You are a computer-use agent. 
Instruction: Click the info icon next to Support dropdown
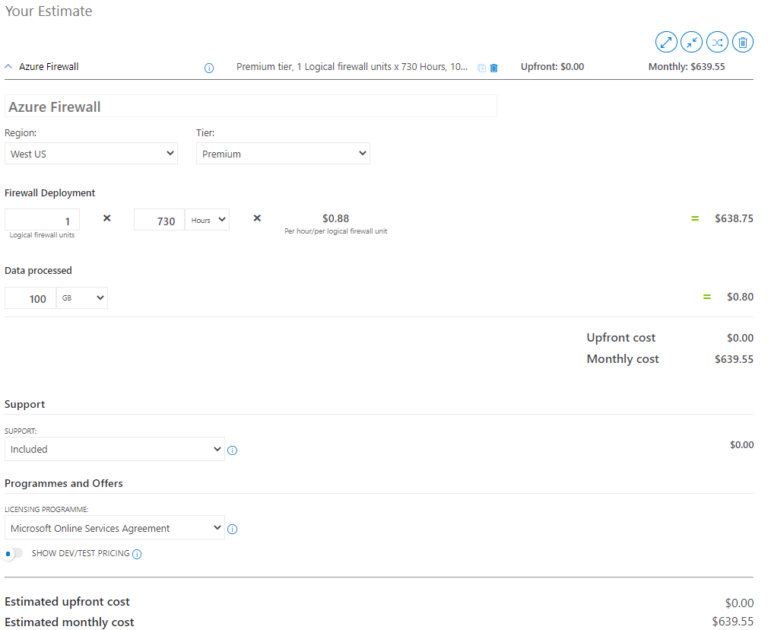pos(233,450)
